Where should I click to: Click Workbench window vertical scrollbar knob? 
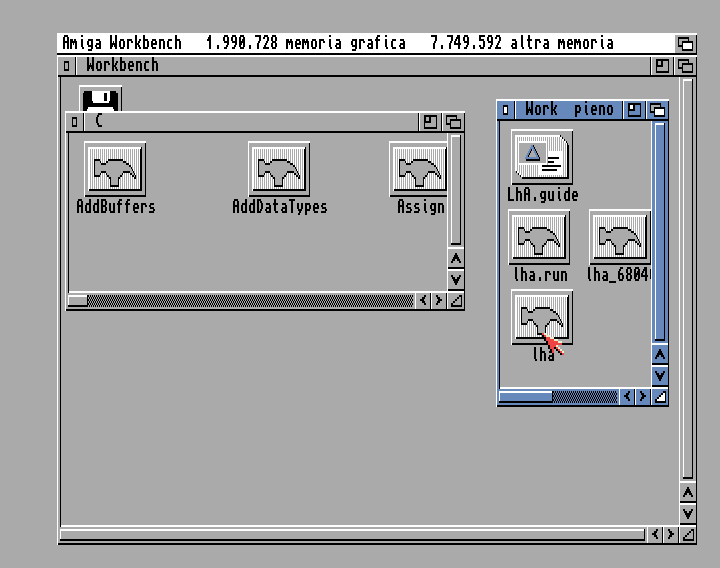687,279
